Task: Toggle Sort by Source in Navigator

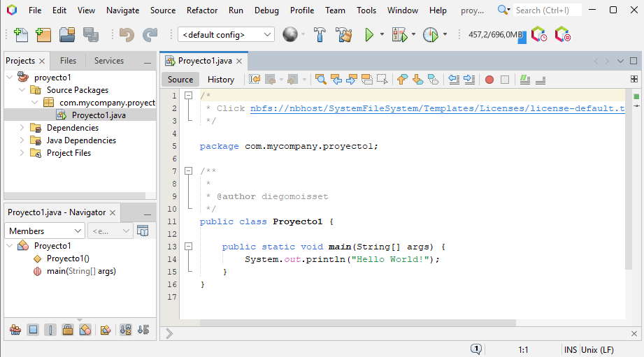Action: (x=143, y=330)
